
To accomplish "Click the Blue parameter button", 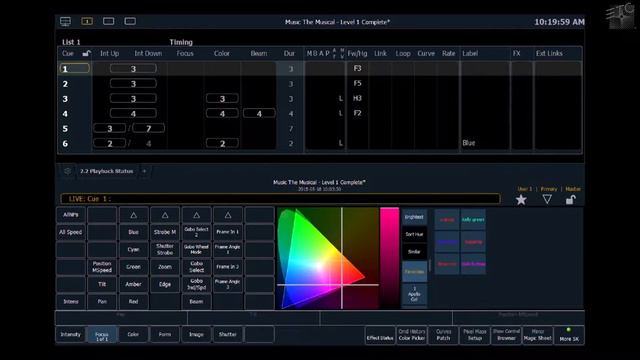I will [x=133, y=232].
